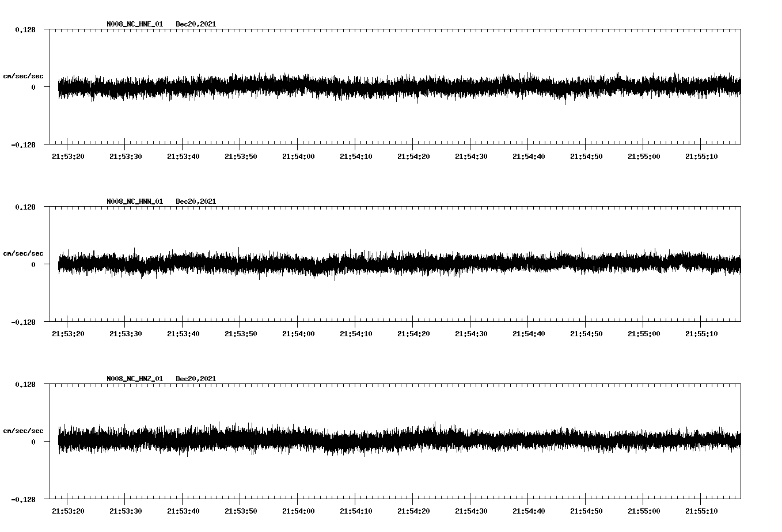Image resolution: width=782 pixels, height=532 pixels.
Task: Select the cm/sec/sec unit label on HNZ plot
Action: coord(23,431)
